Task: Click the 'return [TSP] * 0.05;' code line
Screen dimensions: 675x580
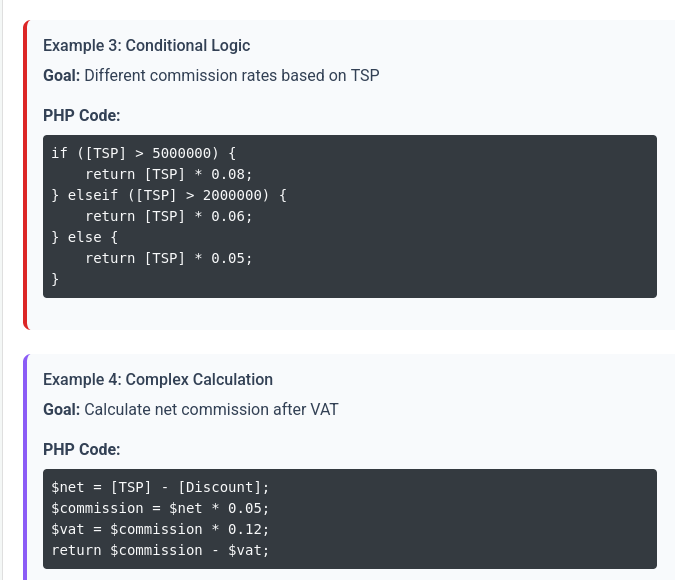Action: [168, 258]
